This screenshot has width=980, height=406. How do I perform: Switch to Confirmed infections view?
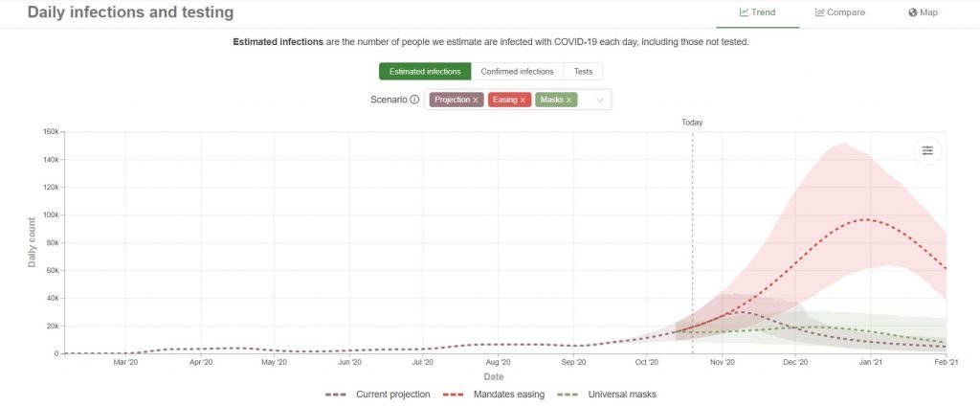517,71
